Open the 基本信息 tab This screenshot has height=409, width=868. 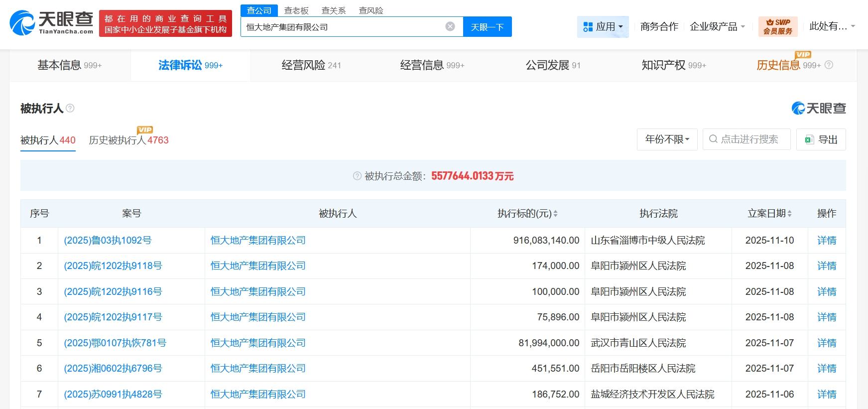pyautogui.click(x=70, y=65)
